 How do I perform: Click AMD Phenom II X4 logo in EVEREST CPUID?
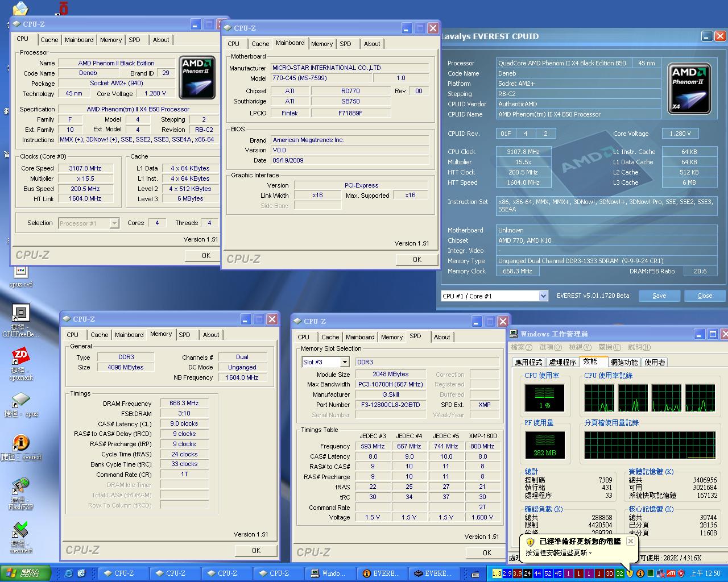689,88
